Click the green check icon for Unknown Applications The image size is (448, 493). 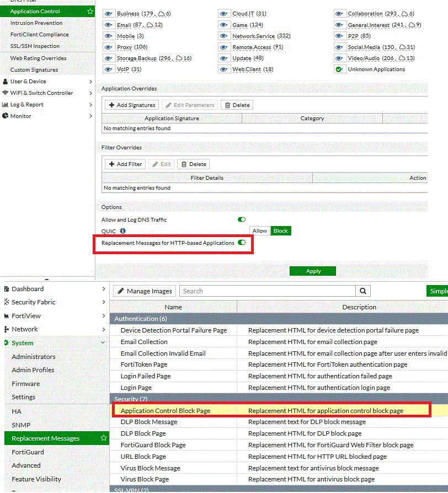(x=339, y=69)
